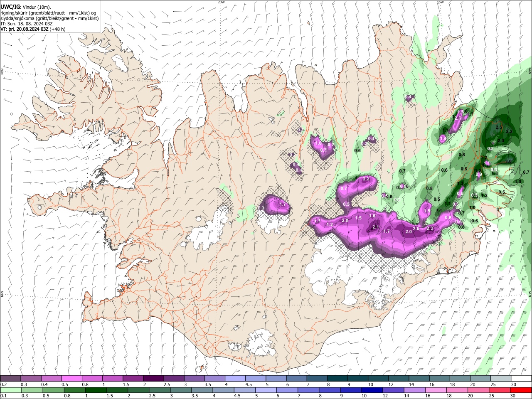532x399 pixels.
Task: Click the 'IT: Sun. 18. 08. 2024 03Z' line
Action: (x=27, y=24)
